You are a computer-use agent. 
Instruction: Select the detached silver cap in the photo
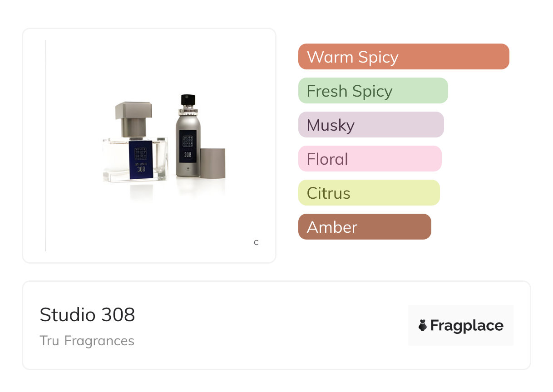(212, 163)
